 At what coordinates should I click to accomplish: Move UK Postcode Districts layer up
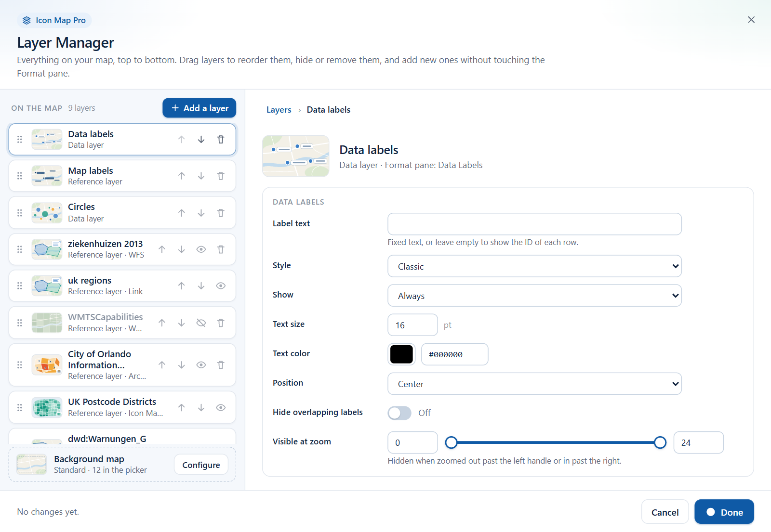tap(181, 408)
